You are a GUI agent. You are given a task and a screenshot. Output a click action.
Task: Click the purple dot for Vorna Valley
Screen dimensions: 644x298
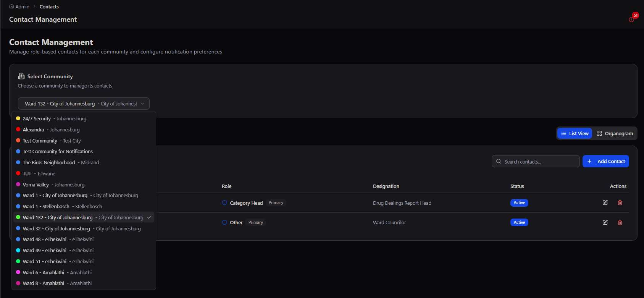pyautogui.click(x=18, y=185)
